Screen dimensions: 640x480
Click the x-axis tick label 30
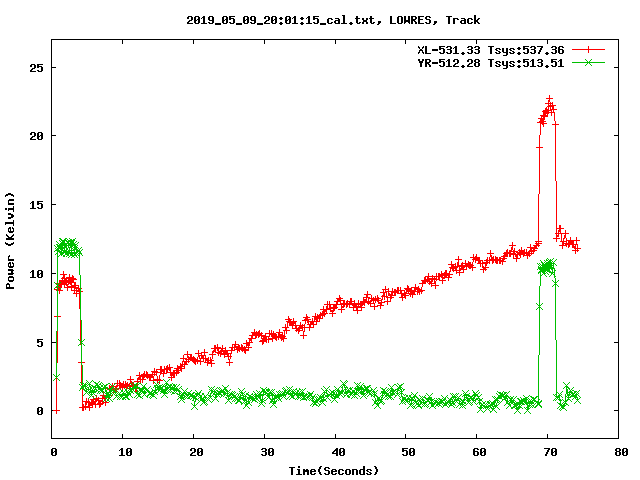coord(267,452)
